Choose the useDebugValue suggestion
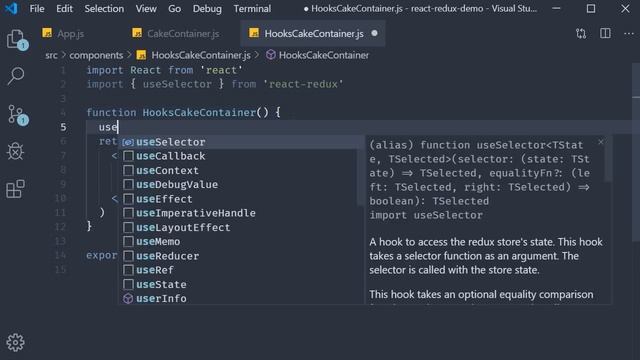Screen dimensions: 640x360 point(241,184)
